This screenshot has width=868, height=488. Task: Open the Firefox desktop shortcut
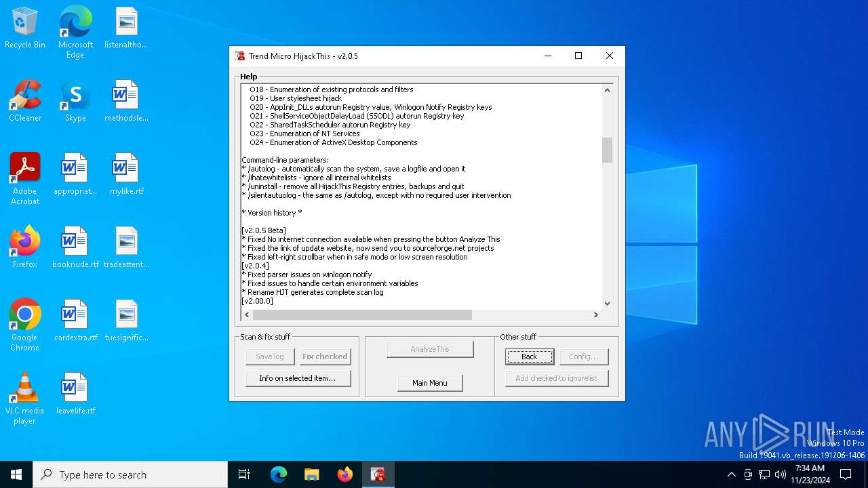(x=25, y=248)
